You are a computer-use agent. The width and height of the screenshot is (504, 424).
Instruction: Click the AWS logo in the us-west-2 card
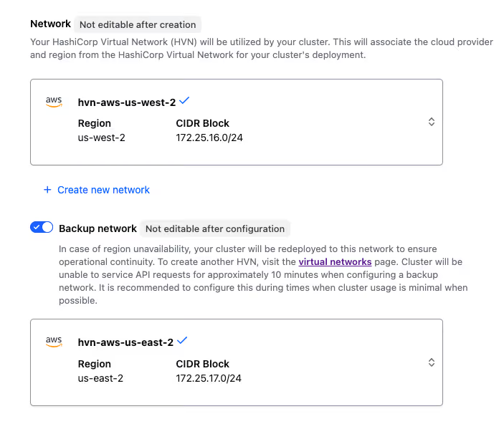coord(54,102)
